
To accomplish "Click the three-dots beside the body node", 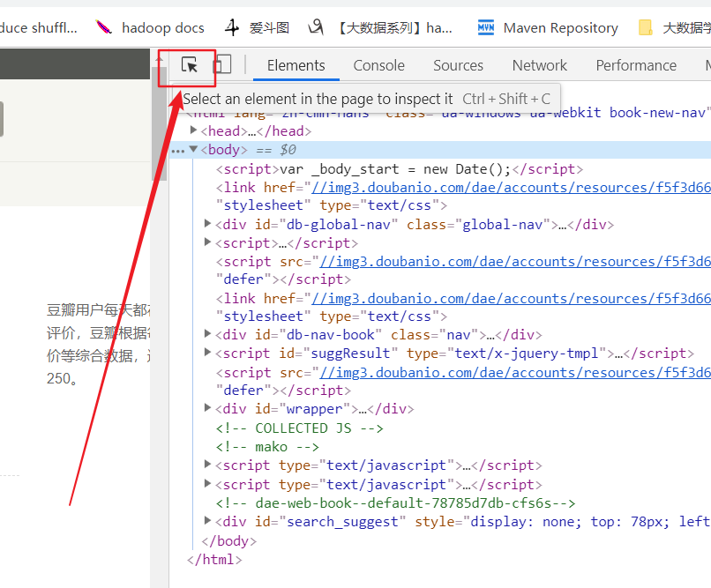I will click(178, 151).
